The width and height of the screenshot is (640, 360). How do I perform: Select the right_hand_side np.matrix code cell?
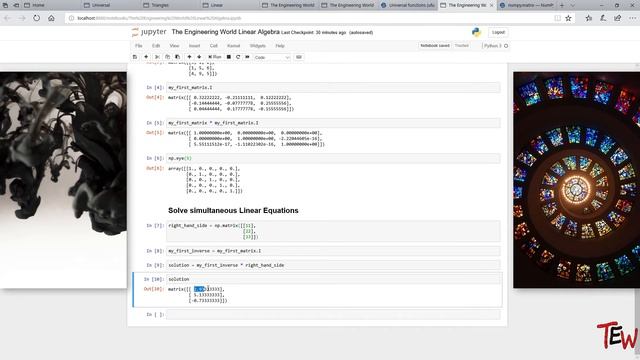(333, 231)
